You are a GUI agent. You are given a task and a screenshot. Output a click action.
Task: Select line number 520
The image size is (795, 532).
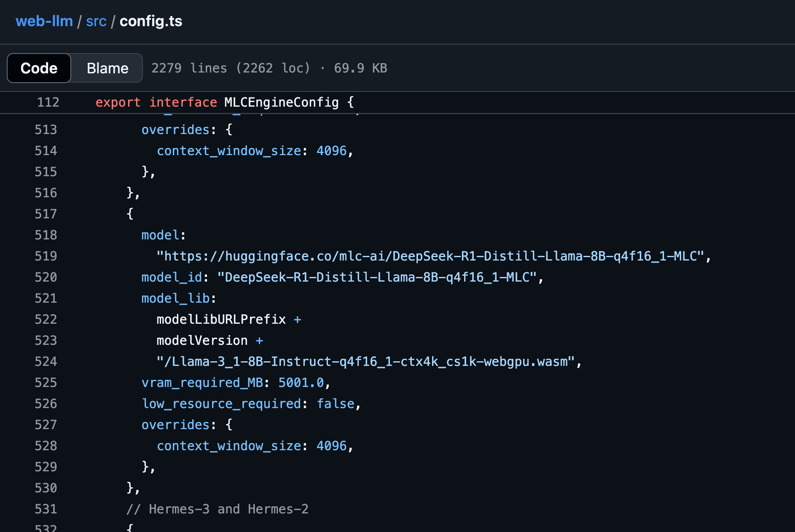click(46, 277)
